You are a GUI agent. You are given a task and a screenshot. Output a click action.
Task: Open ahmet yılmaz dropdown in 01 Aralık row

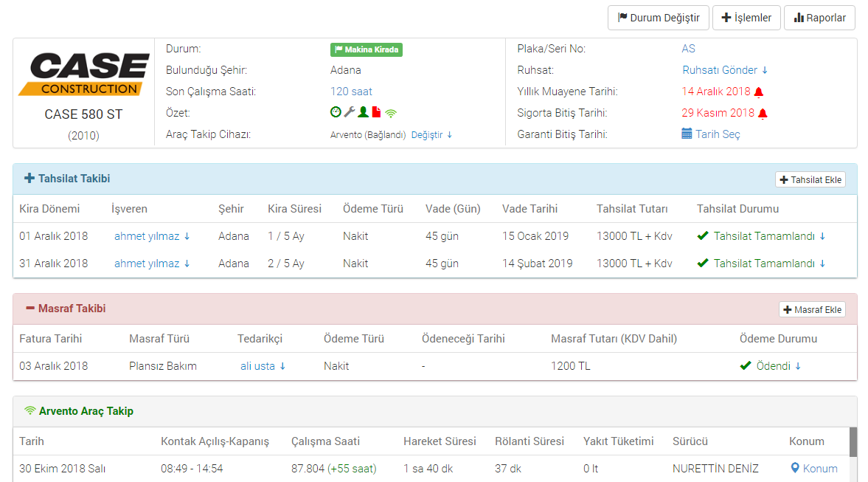click(x=152, y=236)
